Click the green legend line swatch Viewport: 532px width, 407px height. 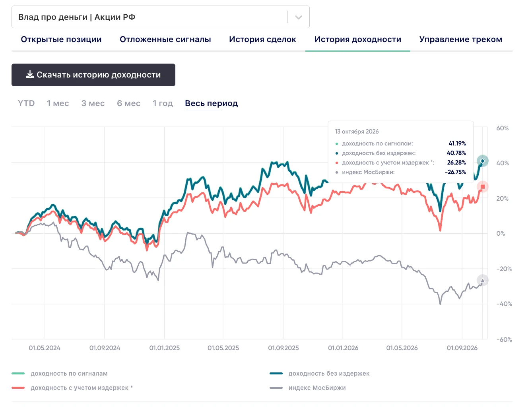[x=18, y=374]
